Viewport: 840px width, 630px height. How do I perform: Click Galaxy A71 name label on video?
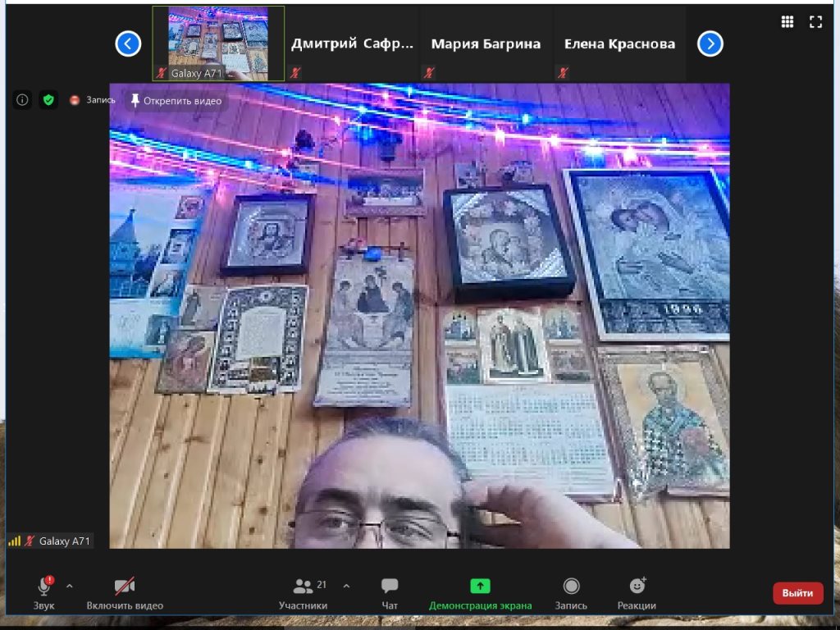coord(64,541)
